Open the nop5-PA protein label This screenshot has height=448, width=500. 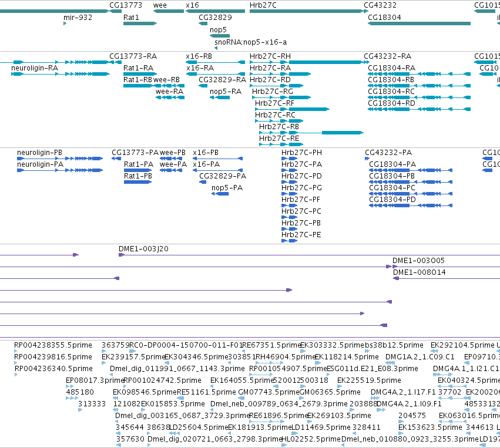coord(227,188)
